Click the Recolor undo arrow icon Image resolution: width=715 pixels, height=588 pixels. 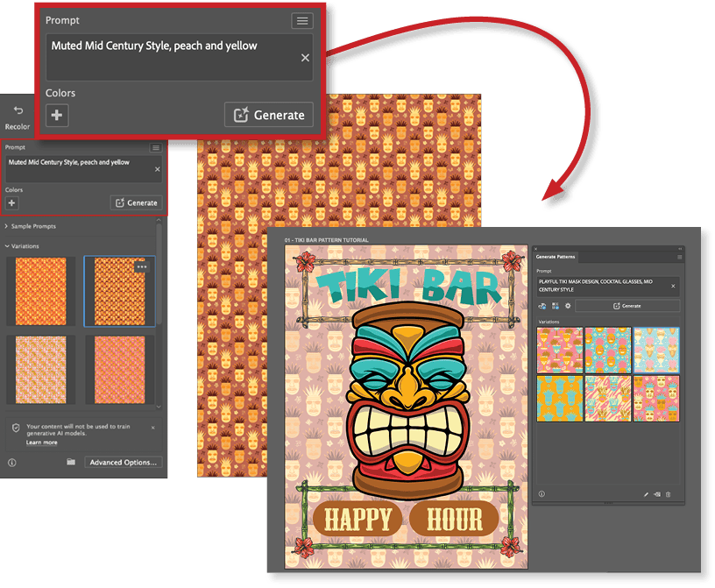pos(18,111)
